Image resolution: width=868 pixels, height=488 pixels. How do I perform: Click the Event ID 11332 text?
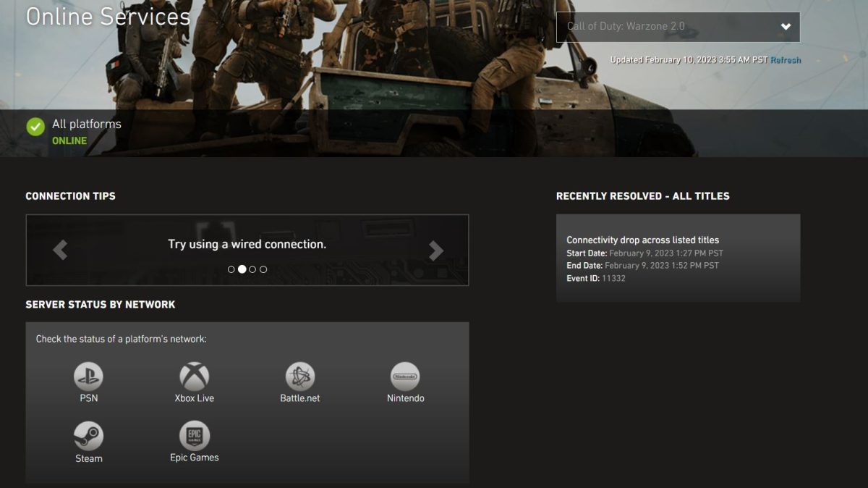point(596,279)
